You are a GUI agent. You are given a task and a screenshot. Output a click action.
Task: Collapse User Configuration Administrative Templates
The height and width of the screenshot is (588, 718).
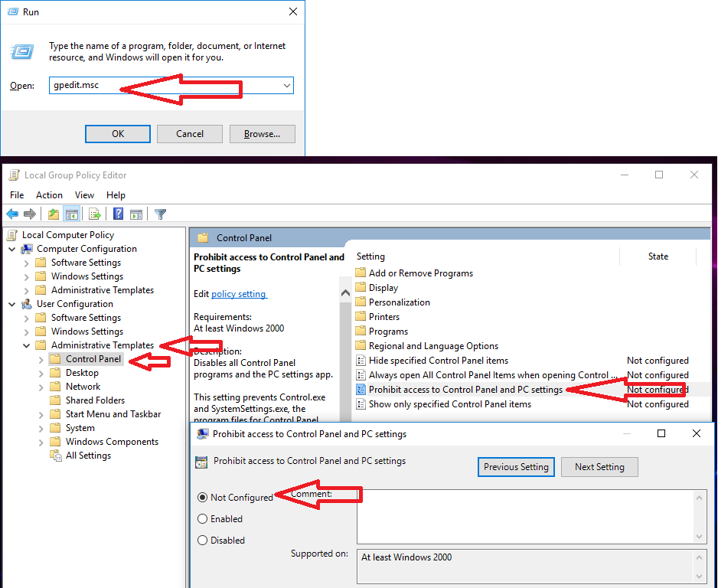(27, 345)
